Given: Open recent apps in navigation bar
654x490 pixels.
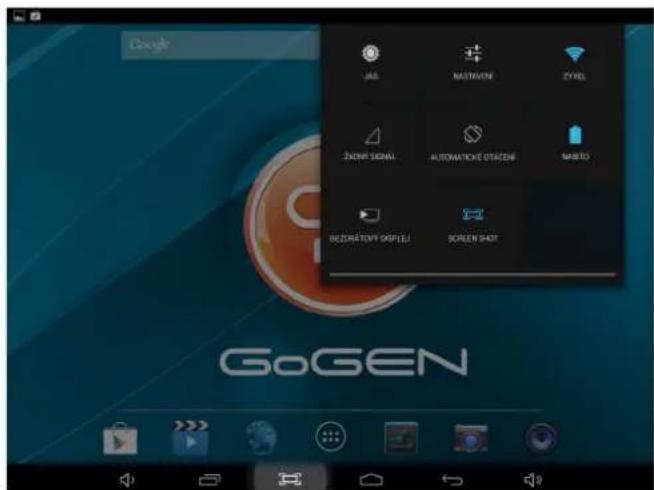Looking at the screenshot, I should click(209, 480).
